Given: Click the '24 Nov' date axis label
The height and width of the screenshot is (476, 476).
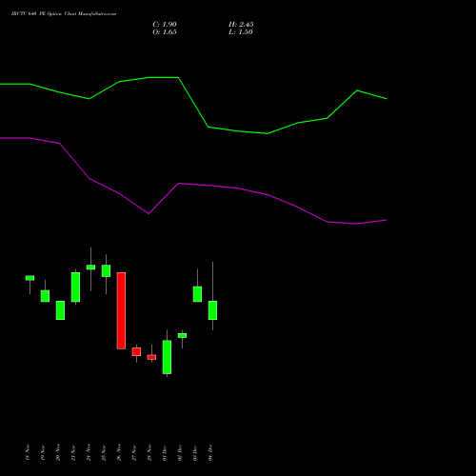Looking at the screenshot, I should tap(89, 452).
